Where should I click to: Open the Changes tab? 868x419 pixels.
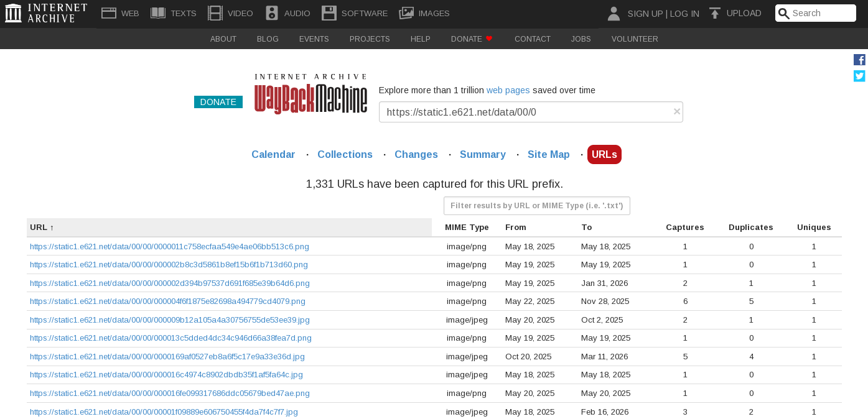pyautogui.click(x=416, y=154)
